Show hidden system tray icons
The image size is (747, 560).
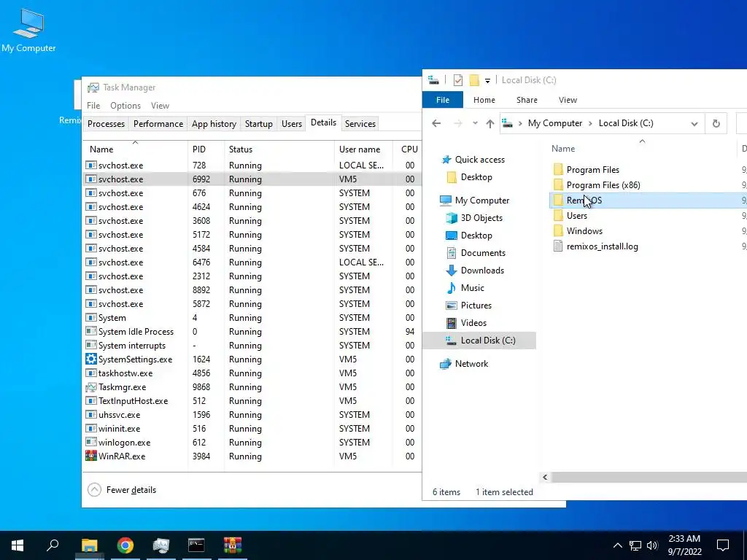pos(617,545)
